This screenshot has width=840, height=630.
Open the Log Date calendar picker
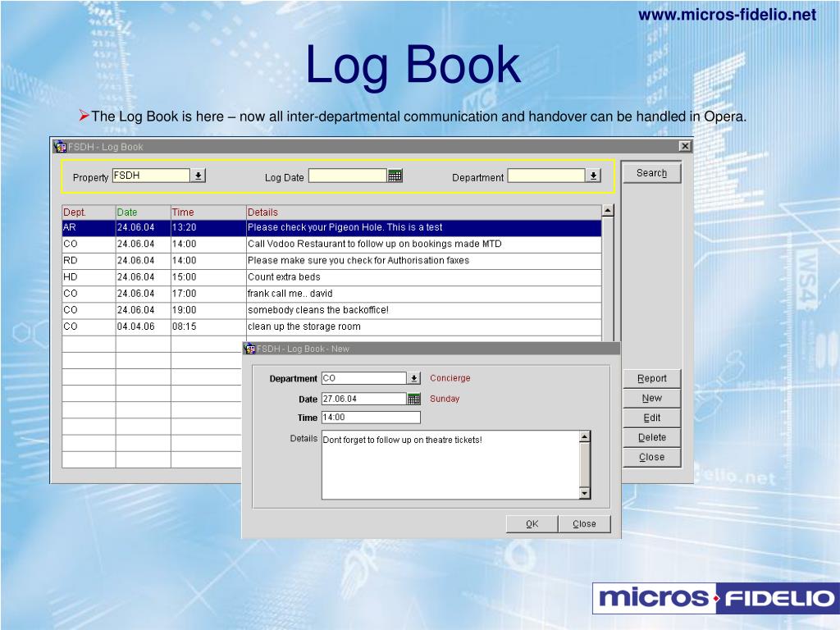395,176
